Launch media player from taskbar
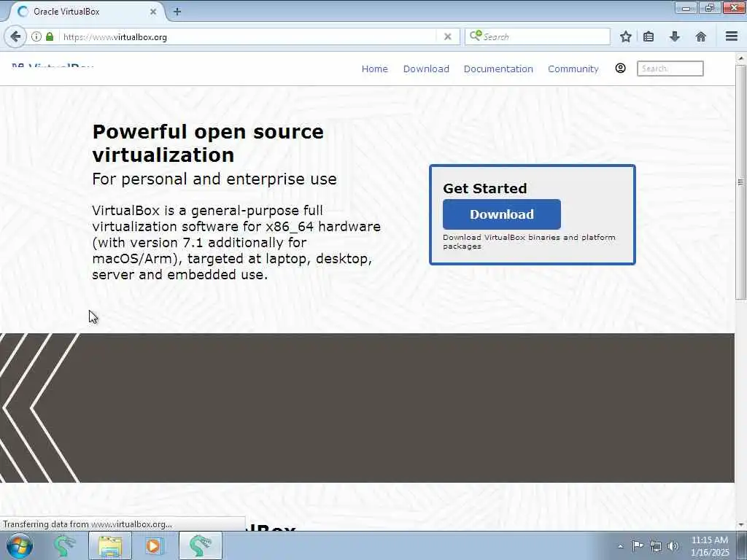This screenshot has height=560, width=747. coord(153,545)
